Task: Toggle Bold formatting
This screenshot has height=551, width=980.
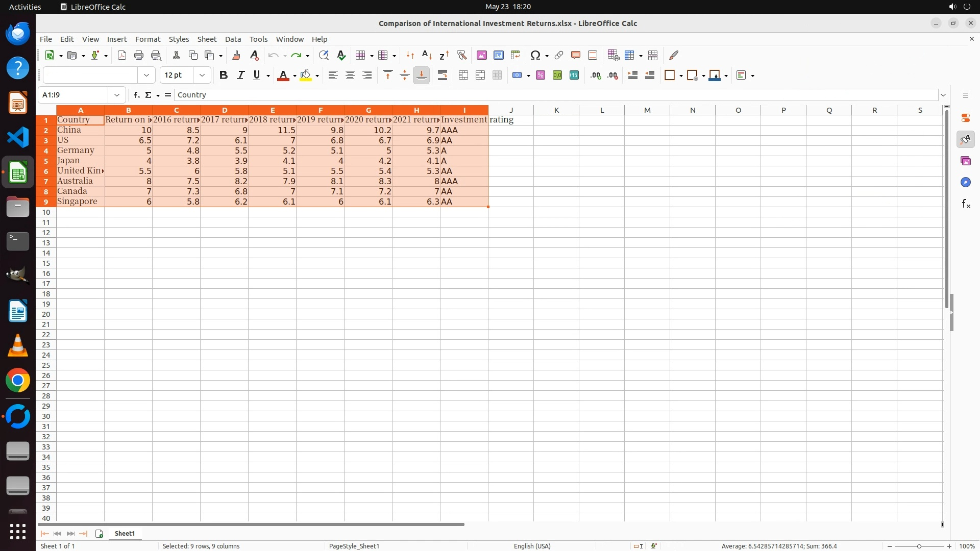Action: tap(223, 75)
